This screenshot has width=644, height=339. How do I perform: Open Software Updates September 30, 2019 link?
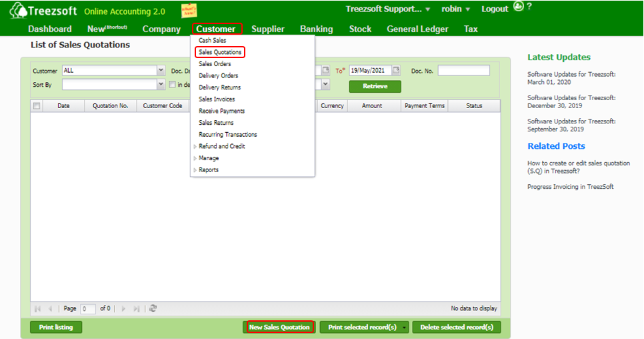[x=571, y=125]
